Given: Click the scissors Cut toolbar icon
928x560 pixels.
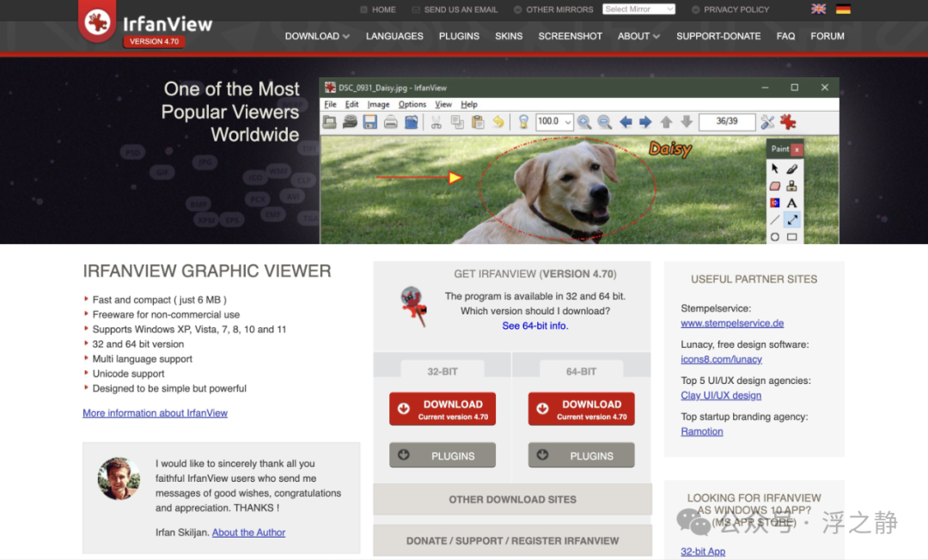Looking at the screenshot, I should click(437, 123).
